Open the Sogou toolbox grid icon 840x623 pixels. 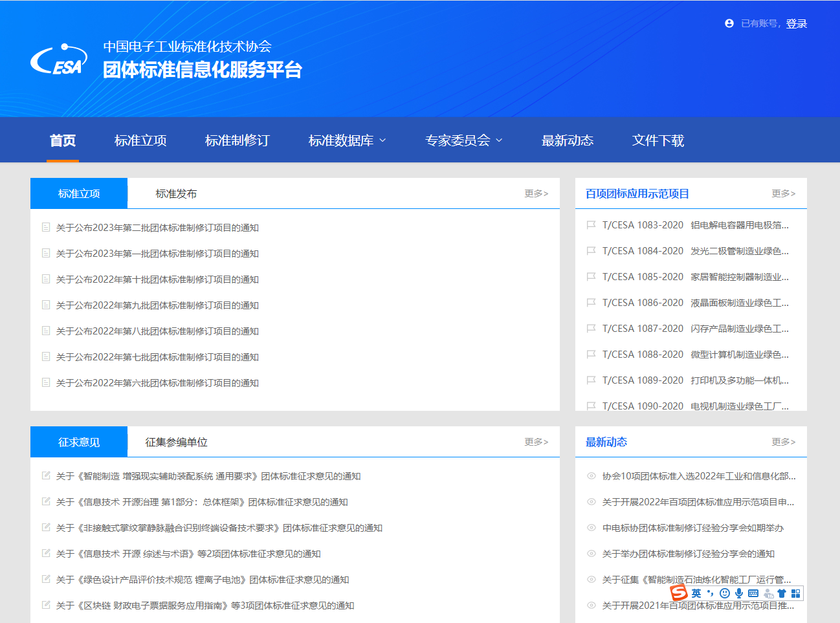[796, 593]
